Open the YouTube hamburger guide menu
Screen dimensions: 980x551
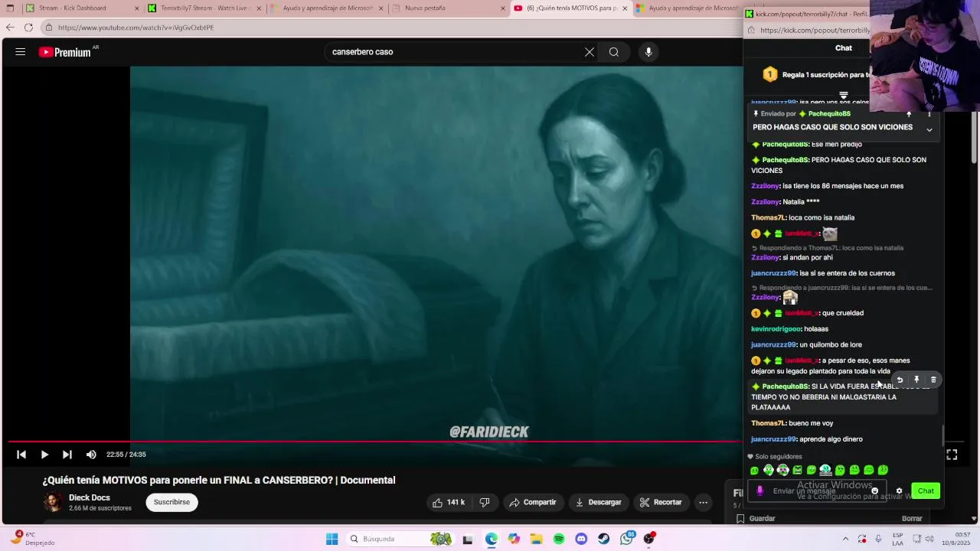[x=21, y=52]
